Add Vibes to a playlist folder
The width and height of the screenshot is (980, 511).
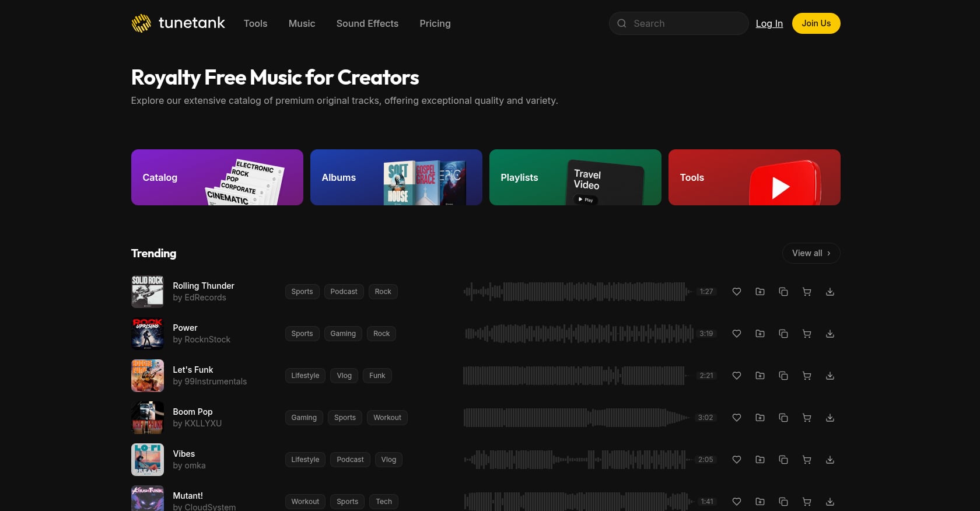pyautogui.click(x=760, y=460)
